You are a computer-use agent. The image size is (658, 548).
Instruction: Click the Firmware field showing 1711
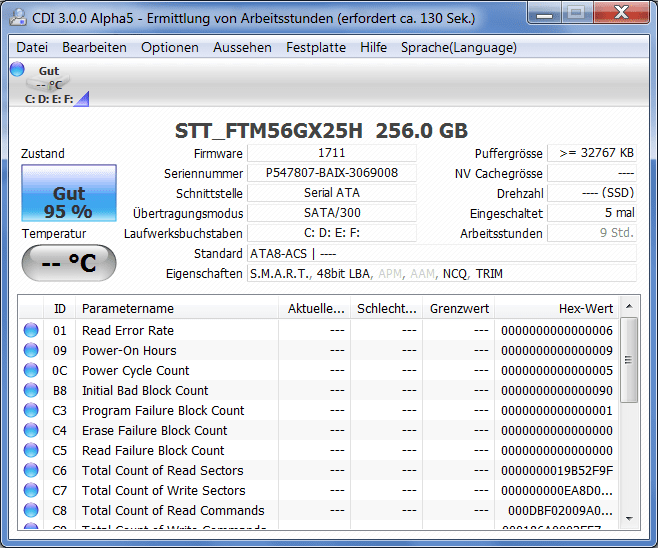tap(332, 153)
